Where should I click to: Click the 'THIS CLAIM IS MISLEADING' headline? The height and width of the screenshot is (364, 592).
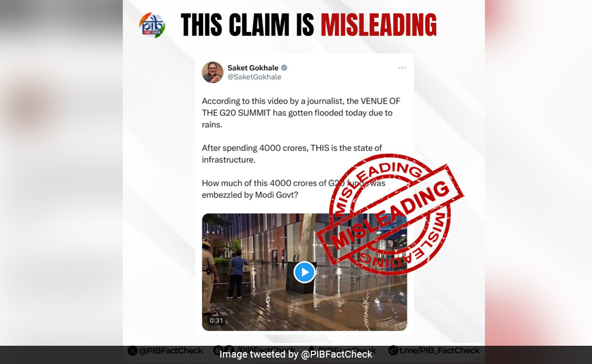pos(309,25)
